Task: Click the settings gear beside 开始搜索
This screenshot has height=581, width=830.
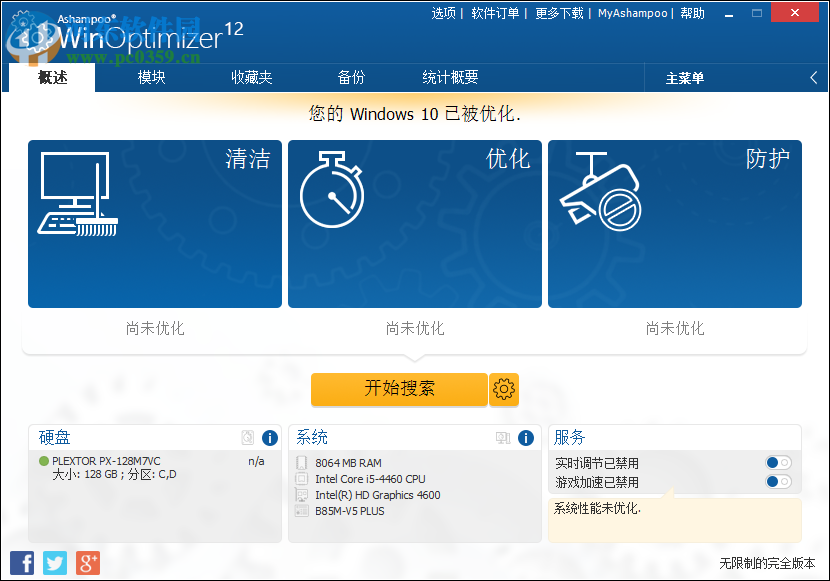Action: [x=504, y=390]
